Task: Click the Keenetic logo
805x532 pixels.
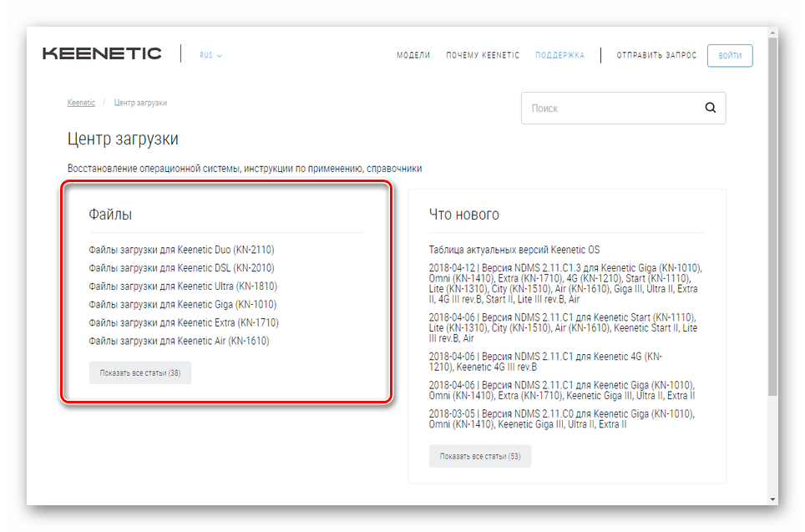Action: coord(102,53)
